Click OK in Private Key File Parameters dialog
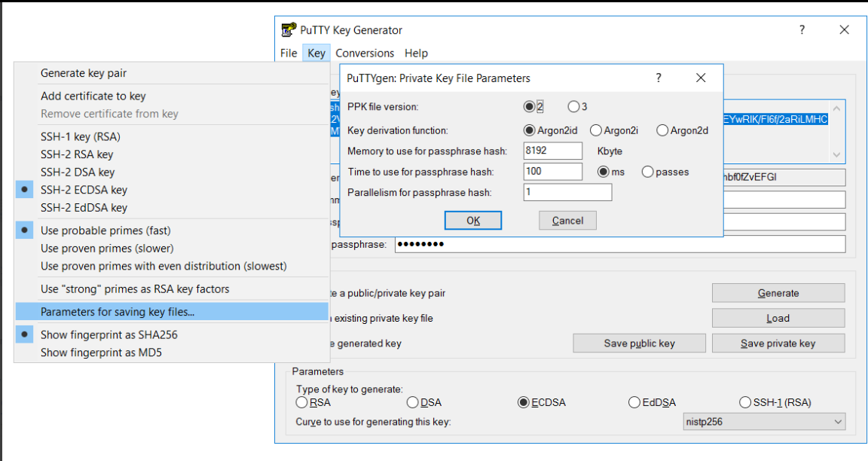 click(473, 220)
